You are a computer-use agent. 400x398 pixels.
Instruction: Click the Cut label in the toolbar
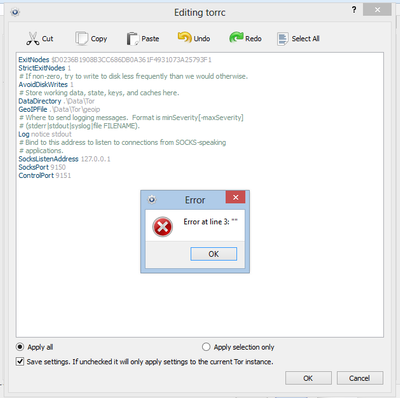pos(47,39)
